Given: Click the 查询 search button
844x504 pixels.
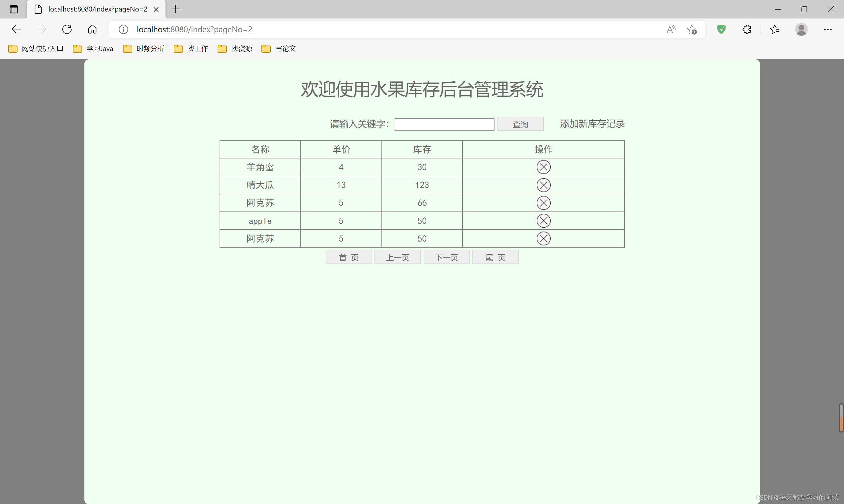Looking at the screenshot, I should coord(520,124).
